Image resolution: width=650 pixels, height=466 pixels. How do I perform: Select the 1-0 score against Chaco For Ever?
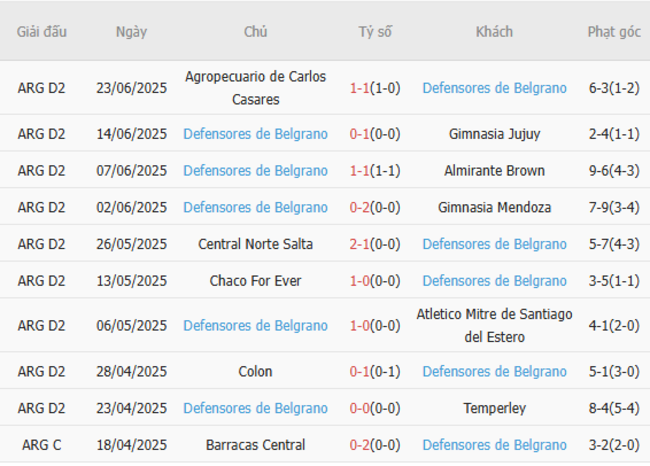361,281
